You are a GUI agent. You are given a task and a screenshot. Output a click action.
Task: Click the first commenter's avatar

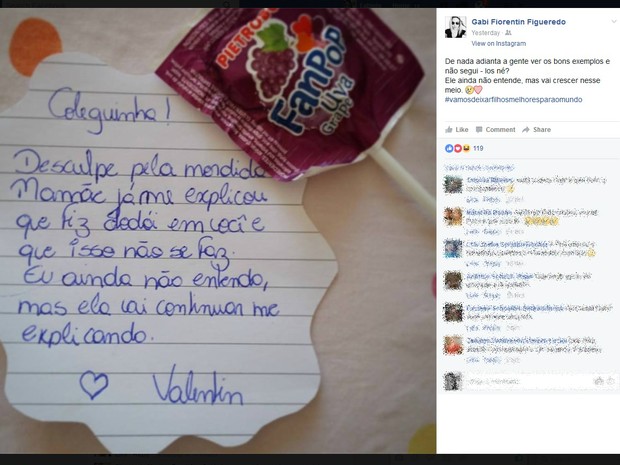click(x=453, y=185)
